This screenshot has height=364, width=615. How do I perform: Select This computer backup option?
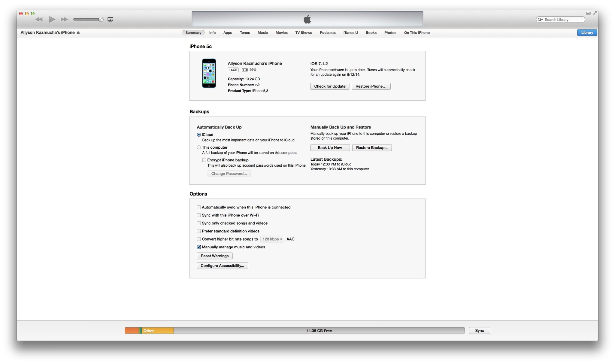click(199, 147)
